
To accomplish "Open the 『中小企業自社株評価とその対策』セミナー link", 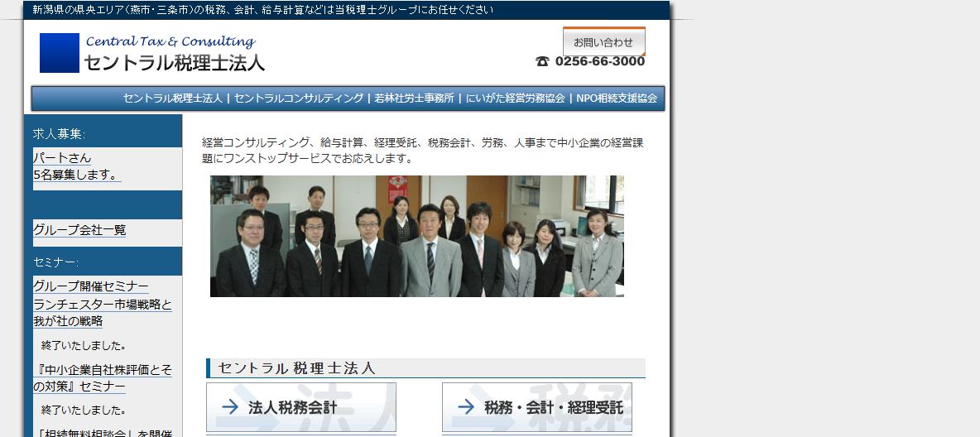I will pyautogui.click(x=103, y=378).
